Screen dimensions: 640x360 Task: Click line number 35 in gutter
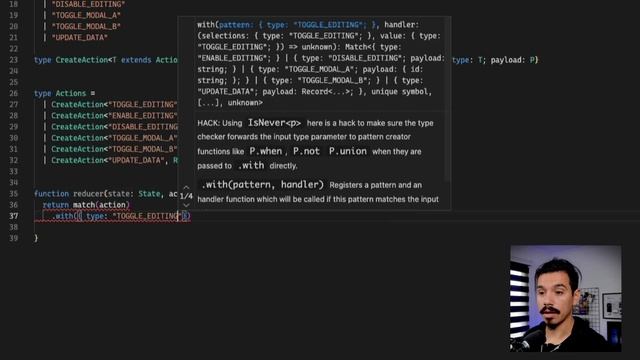point(14,193)
